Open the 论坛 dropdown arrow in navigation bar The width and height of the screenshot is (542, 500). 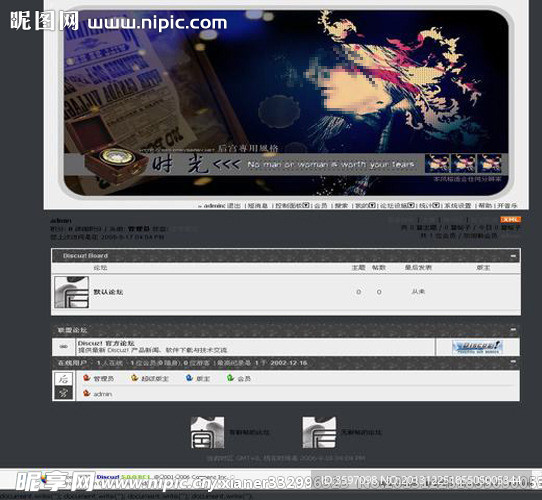tap(411, 205)
